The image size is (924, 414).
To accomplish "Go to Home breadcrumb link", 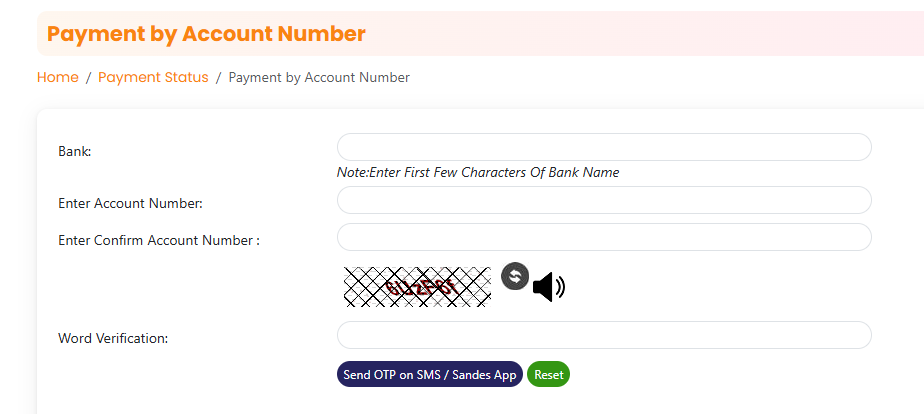I will [58, 77].
